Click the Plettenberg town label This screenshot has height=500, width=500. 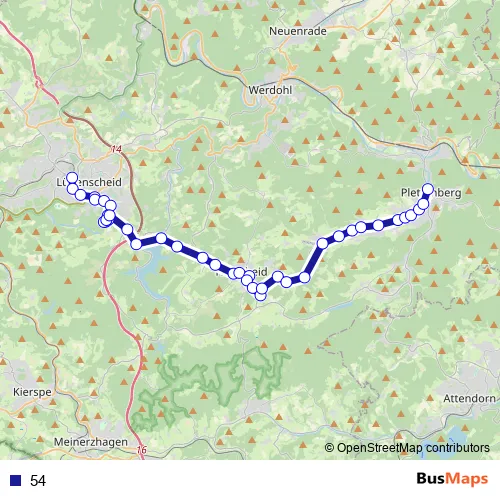[431, 193]
